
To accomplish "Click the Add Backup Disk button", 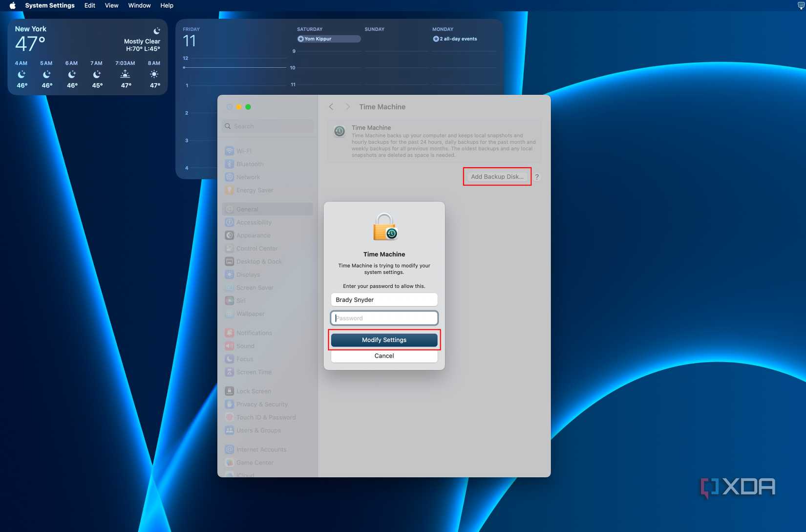I will (x=497, y=177).
